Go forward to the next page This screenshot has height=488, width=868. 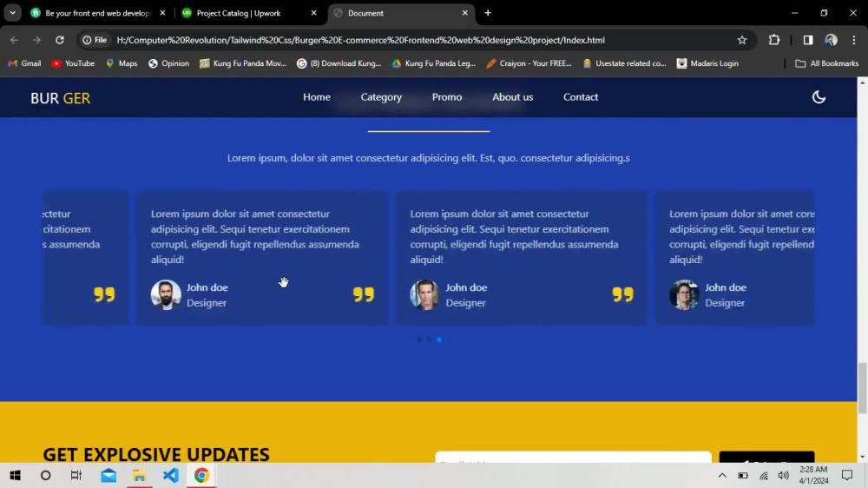pyautogui.click(x=36, y=40)
